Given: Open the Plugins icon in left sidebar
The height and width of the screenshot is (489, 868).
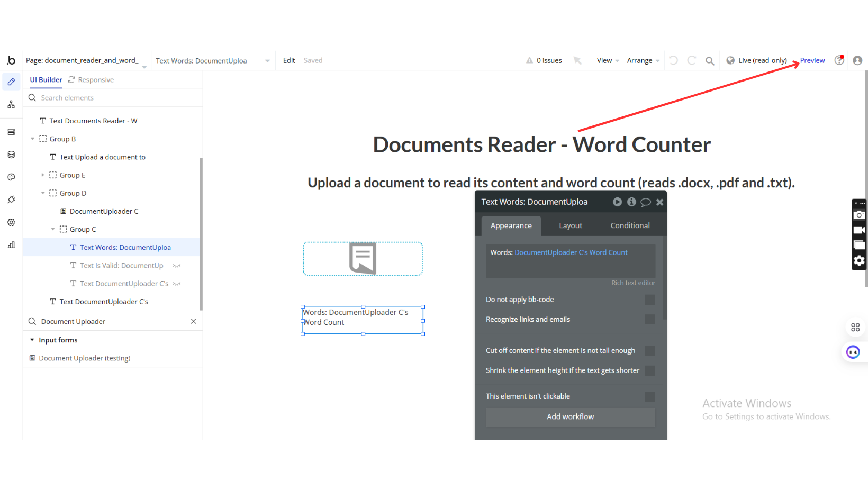Looking at the screenshot, I should click(11, 200).
